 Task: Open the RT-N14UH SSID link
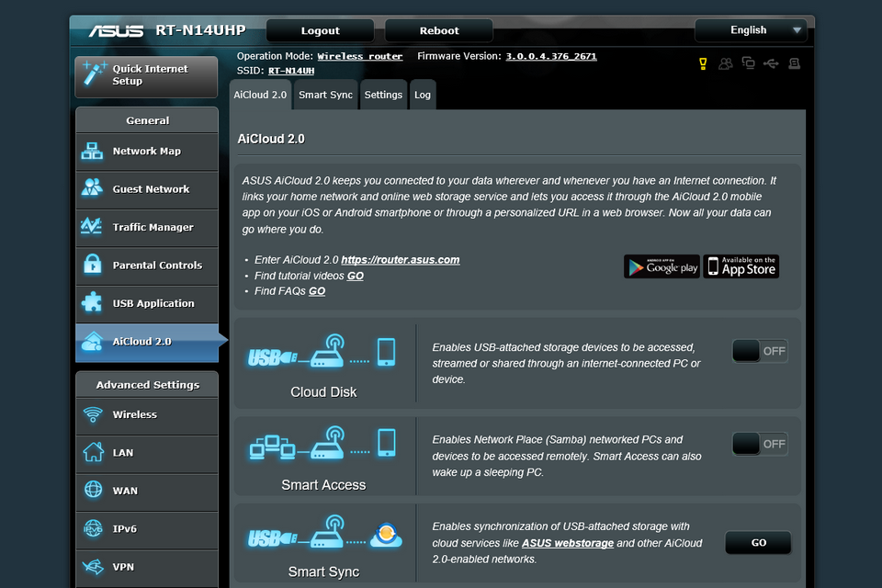point(291,71)
